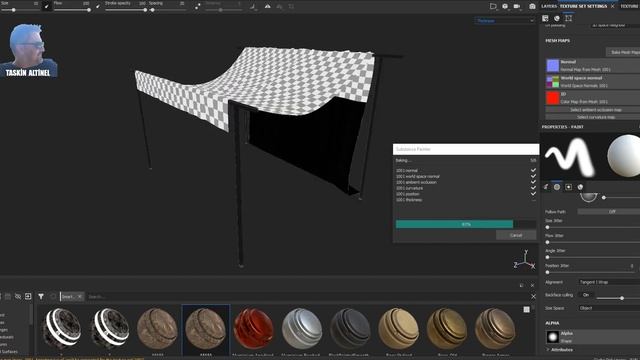
Task: Adjust the brush Size slider handle
Action: pos(14,10)
